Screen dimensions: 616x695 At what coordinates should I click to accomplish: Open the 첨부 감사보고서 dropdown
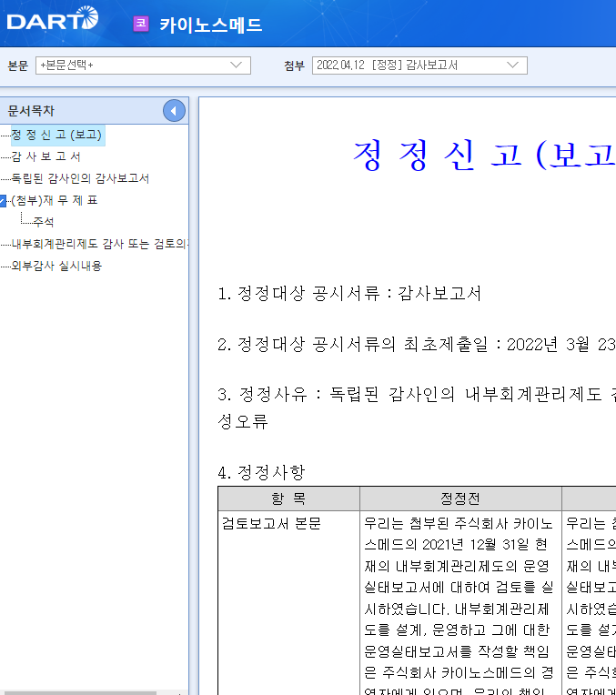[419, 65]
